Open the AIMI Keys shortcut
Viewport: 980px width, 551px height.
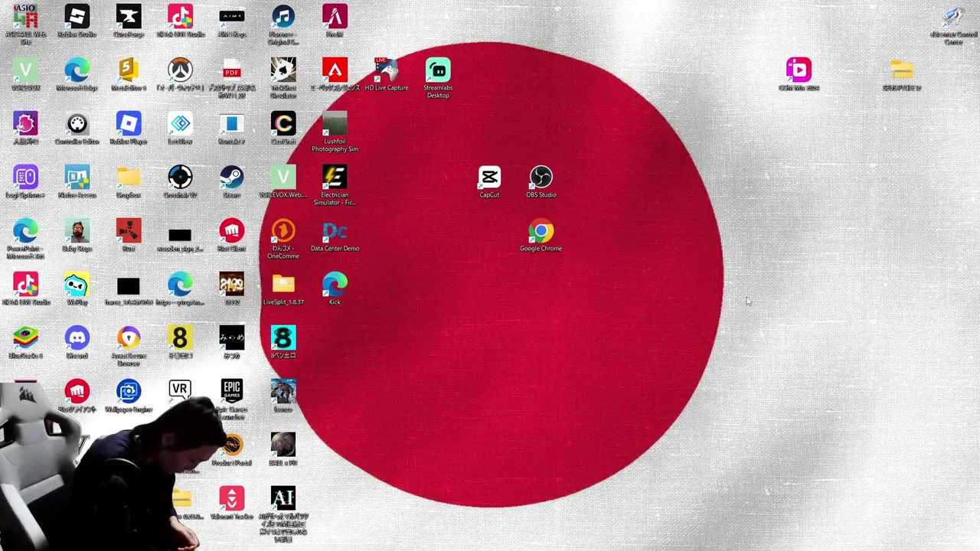[x=232, y=17]
